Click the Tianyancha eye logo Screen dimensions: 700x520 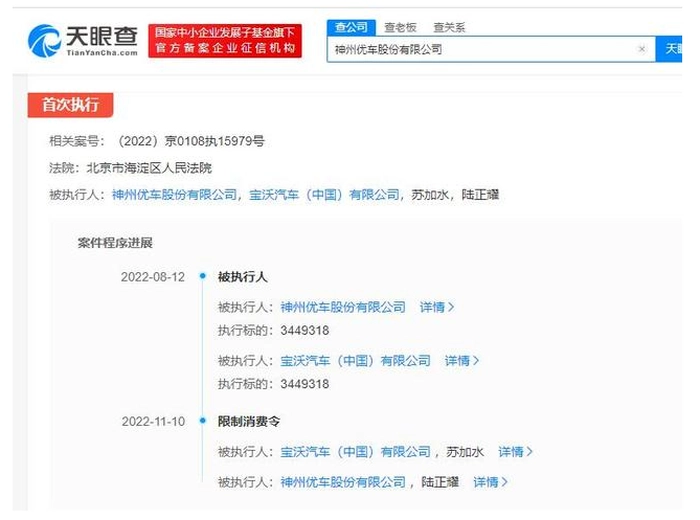tap(44, 41)
